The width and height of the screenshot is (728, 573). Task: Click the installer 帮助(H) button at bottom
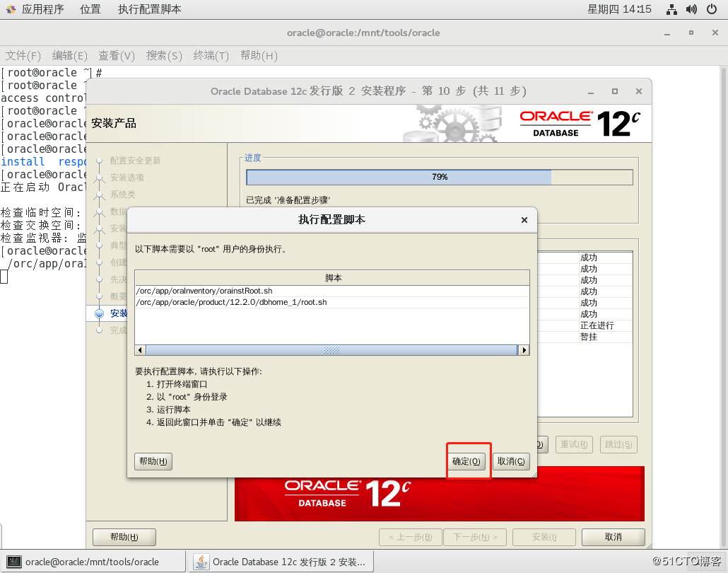coord(124,537)
